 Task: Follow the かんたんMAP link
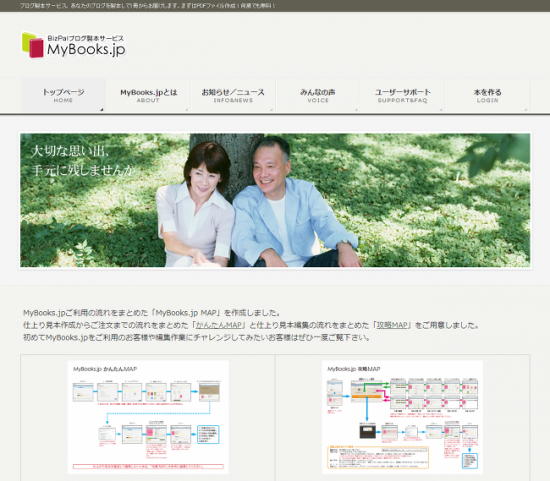tap(219, 325)
